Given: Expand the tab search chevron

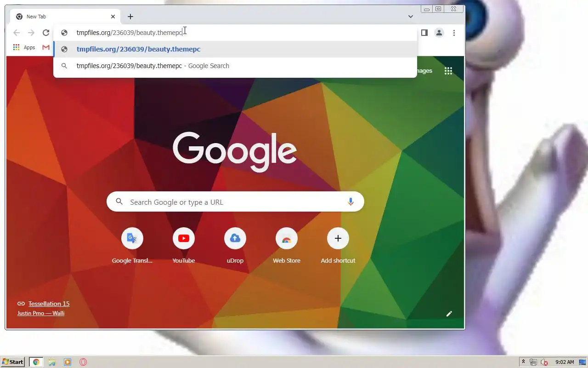Looking at the screenshot, I should click(x=411, y=17).
